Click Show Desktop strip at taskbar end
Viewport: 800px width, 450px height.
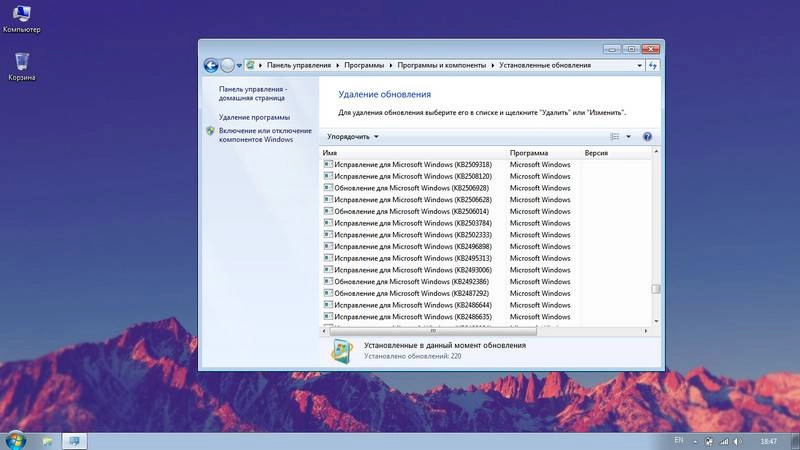[x=796, y=441]
